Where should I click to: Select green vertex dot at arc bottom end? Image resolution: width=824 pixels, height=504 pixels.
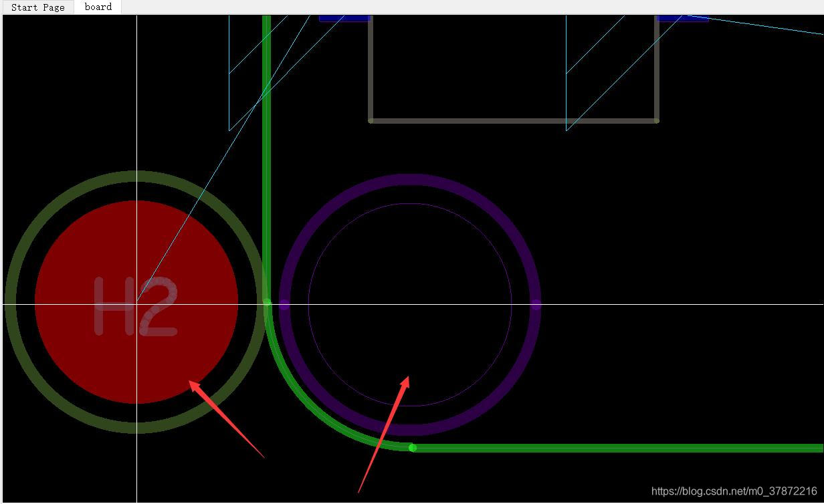[x=413, y=447]
